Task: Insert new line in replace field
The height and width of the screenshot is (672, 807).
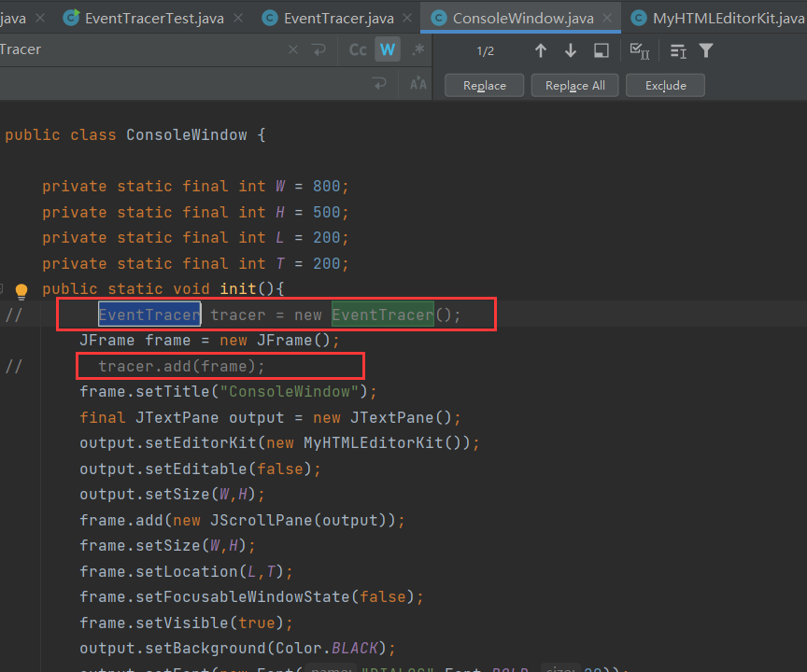Action: (x=380, y=83)
